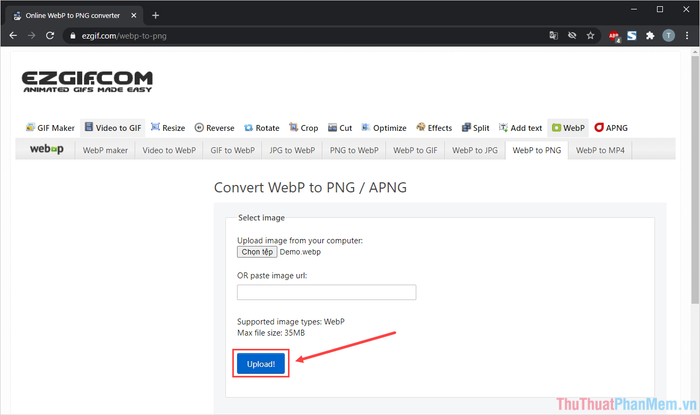
Task: Switch to JPG to WebP tab
Action: pyautogui.click(x=292, y=150)
